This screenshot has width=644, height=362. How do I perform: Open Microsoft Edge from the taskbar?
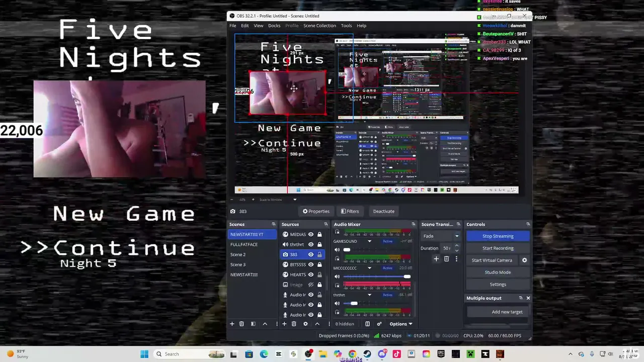point(264,354)
